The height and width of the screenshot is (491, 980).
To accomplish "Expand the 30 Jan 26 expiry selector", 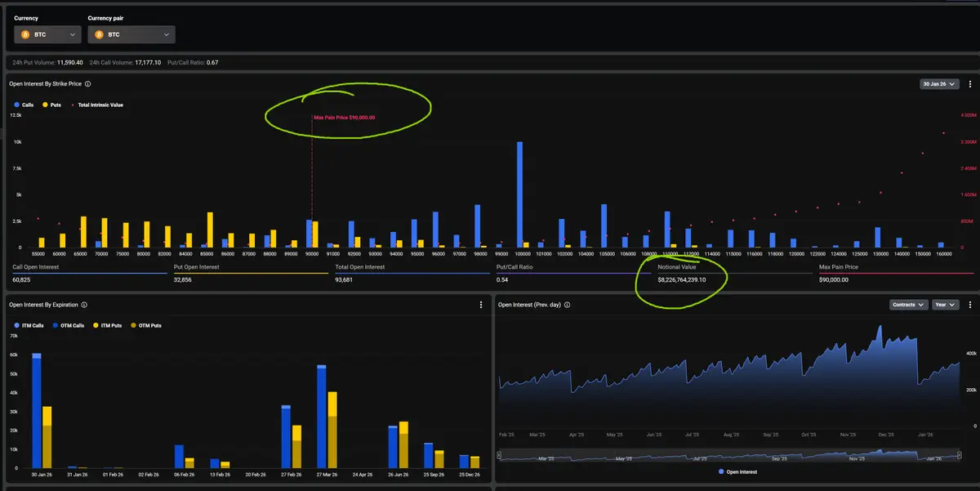I will point(939,84).
